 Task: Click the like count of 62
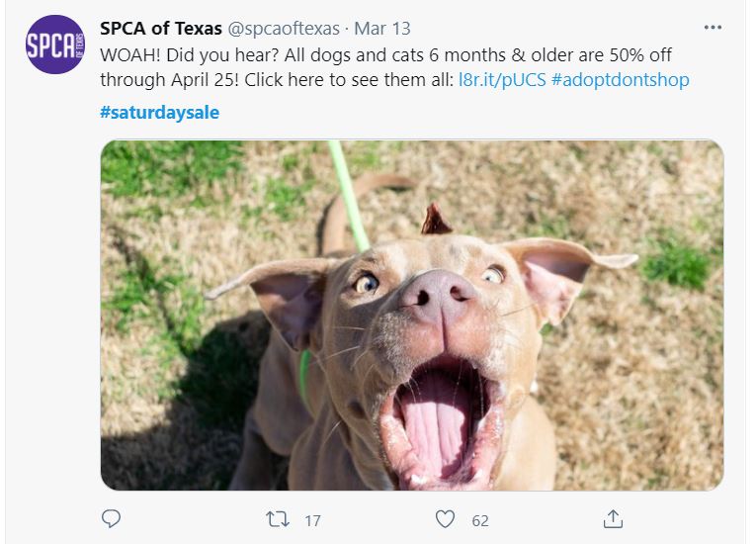(x=479, y=519)
